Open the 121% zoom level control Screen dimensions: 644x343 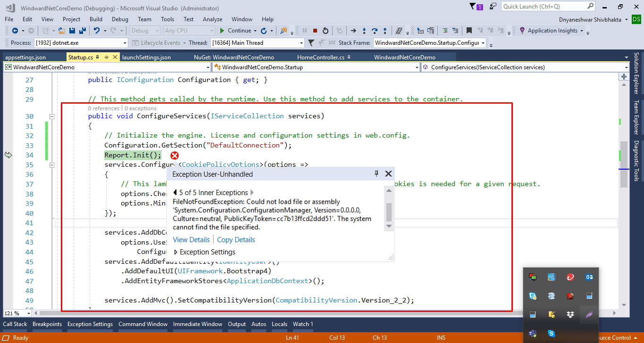[16, 313]
